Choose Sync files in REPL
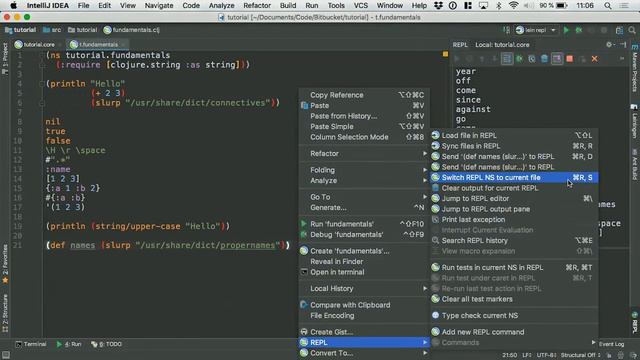The width and height of the screenshot is (640, 360). (514, 146)
